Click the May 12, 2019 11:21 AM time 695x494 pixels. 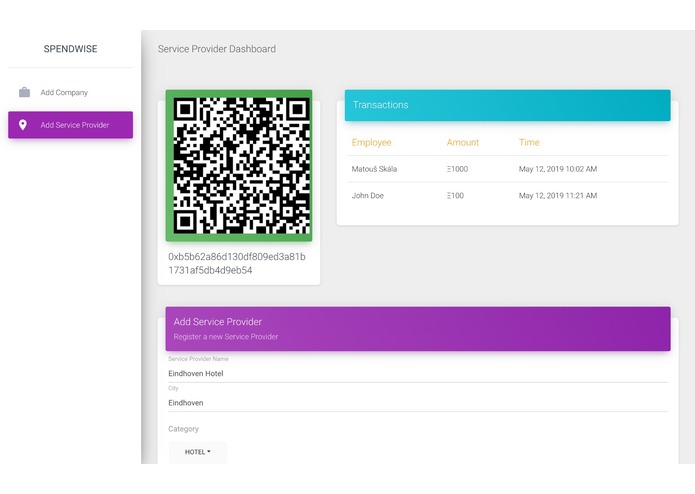coord(558,195)
